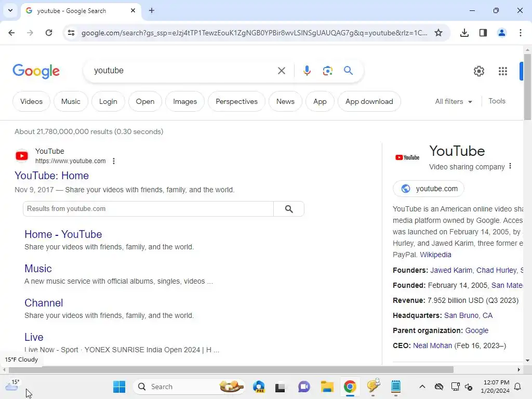Click Results from youtube.com search field
Viewport: 532px width, 399px height.
click(x=148, y=209)
